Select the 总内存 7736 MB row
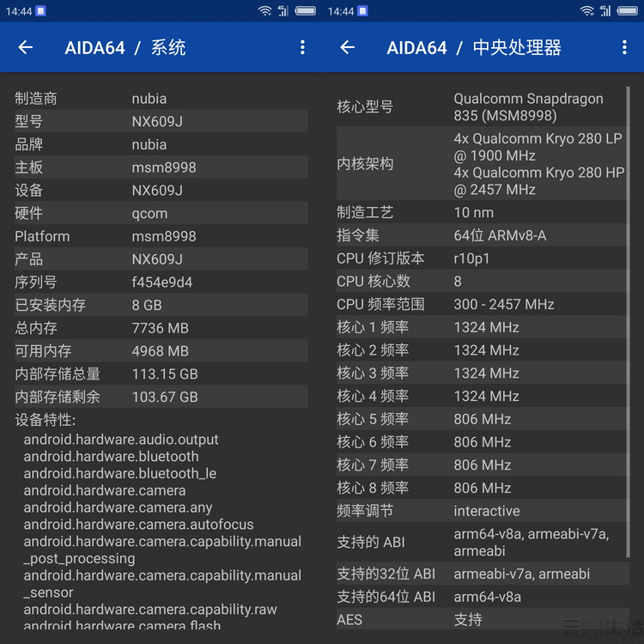Viewport: 644px width, 644px height. [161, 328]
